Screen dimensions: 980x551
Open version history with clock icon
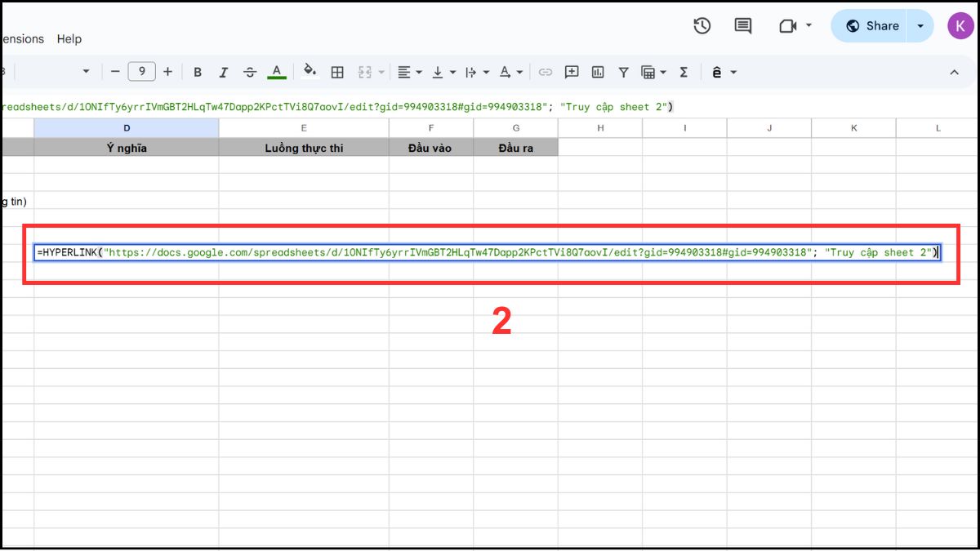[702, 25]
